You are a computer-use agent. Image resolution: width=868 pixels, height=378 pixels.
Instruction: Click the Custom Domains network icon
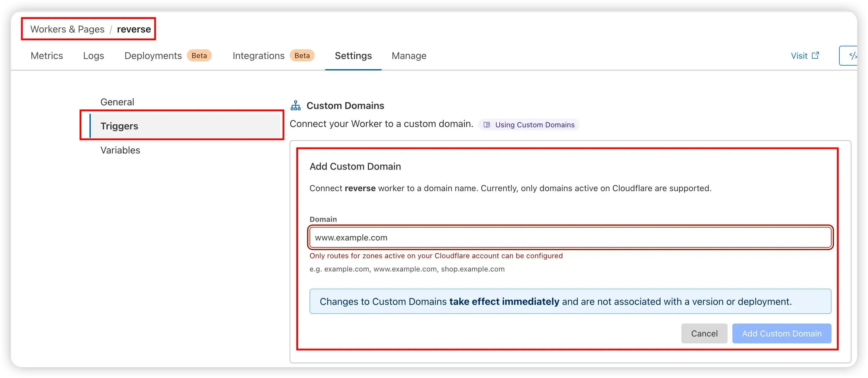coord(295,106)
